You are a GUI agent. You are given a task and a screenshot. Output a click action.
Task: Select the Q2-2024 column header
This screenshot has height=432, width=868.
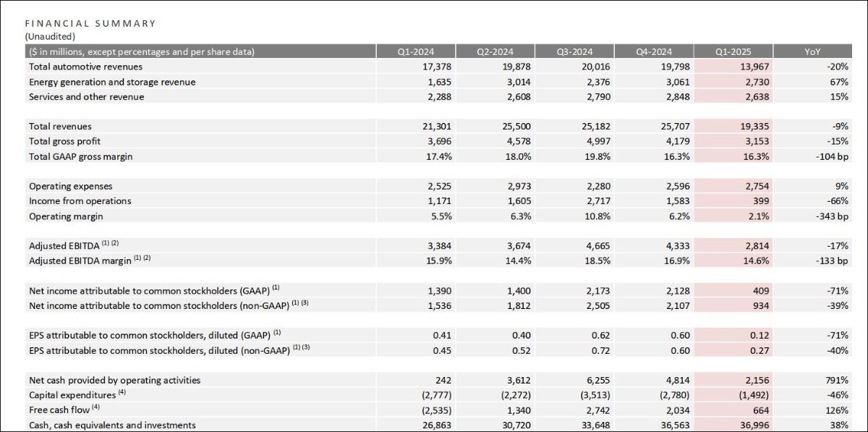[x=495, y=51]
